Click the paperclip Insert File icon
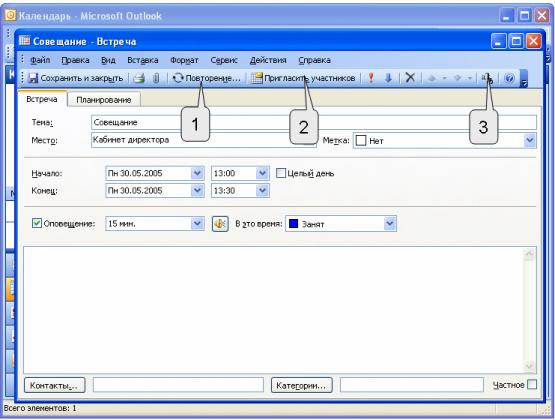This screenshot has height=420, width=555. coord(156,78)
